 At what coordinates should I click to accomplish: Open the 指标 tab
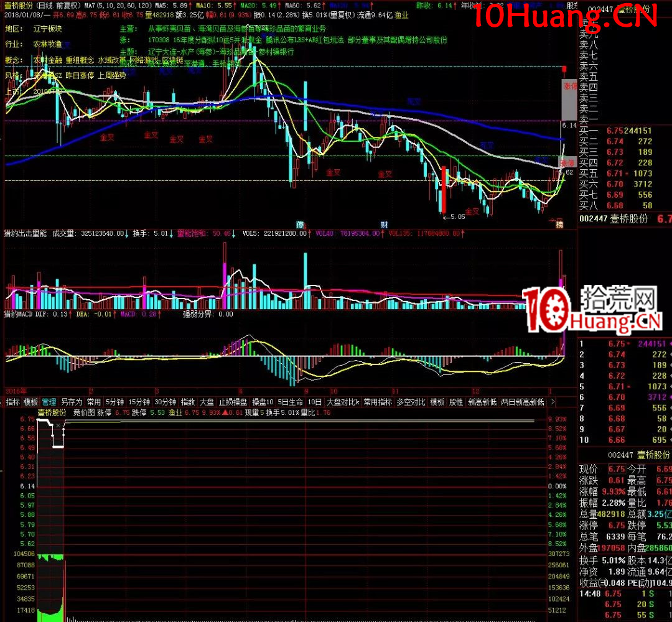(13, 402)
